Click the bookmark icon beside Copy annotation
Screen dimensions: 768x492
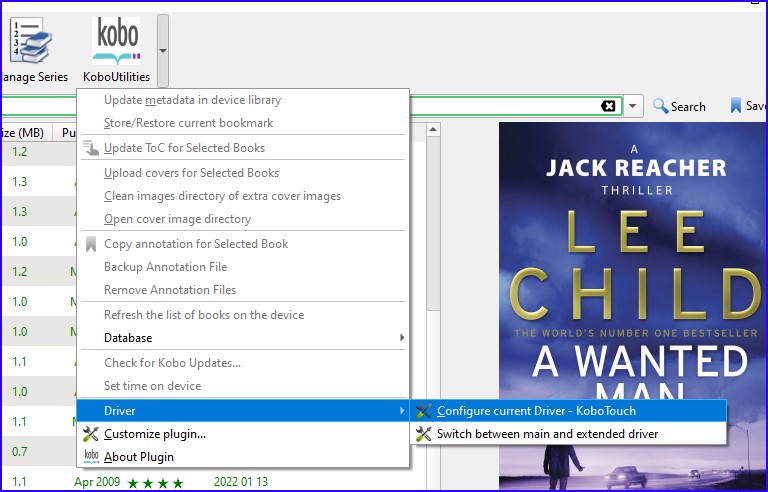pyautogui.click(x=91, y=244)
